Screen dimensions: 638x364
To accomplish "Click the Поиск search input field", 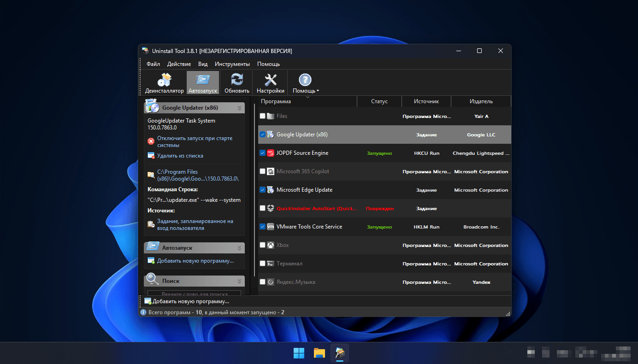I will 194,293.
